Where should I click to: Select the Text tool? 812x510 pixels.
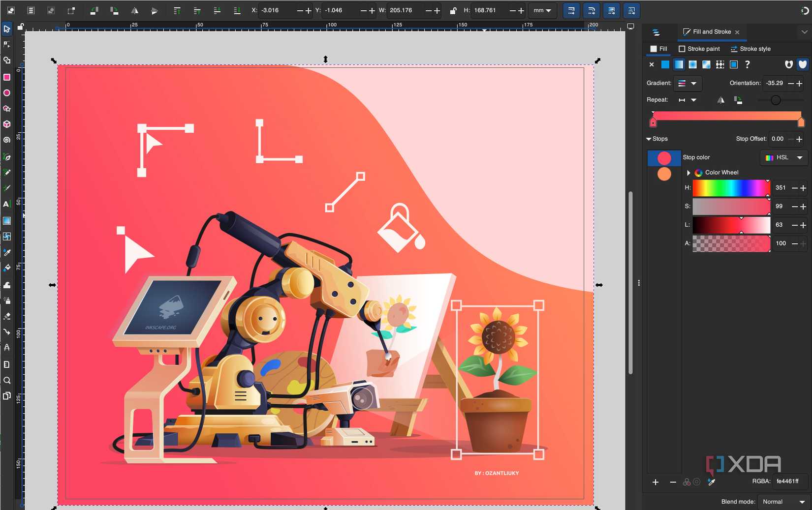[7, 203]
